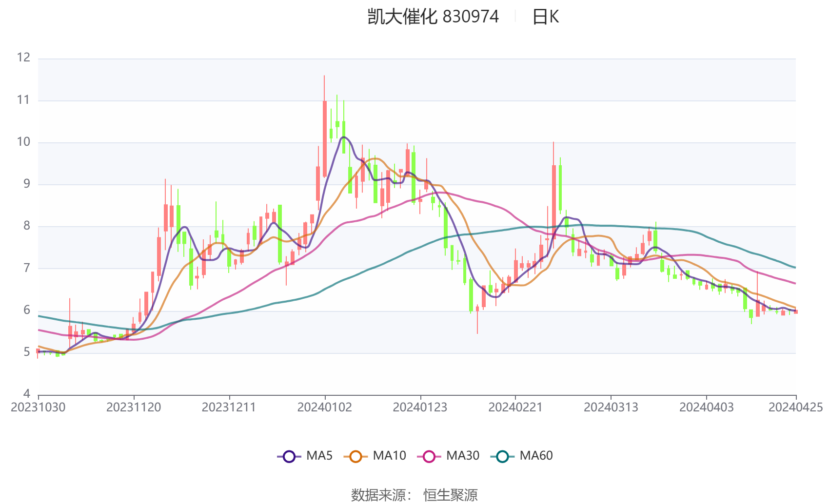Screen dimensions: 829x504
Task: Click the x-axis date 20240102
Action: coord(325,407)
